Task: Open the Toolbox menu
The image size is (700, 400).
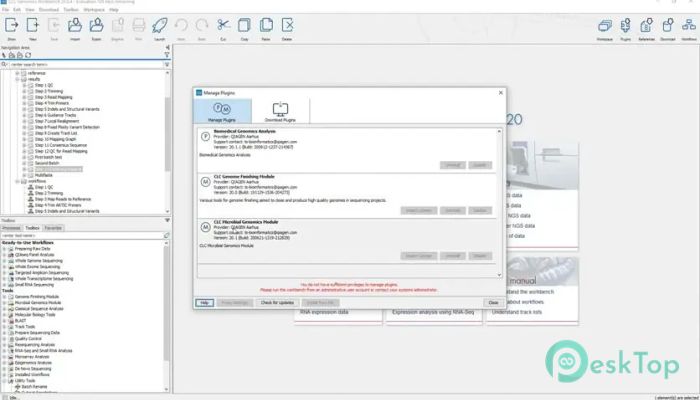Action: click(71, 9)
